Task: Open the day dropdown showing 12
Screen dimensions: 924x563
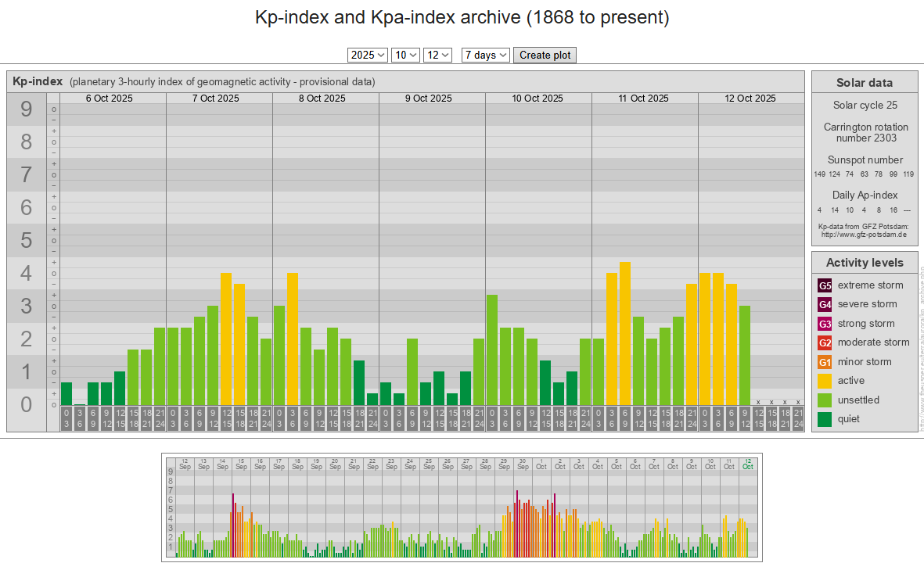Action: click(x=437, y=55)
